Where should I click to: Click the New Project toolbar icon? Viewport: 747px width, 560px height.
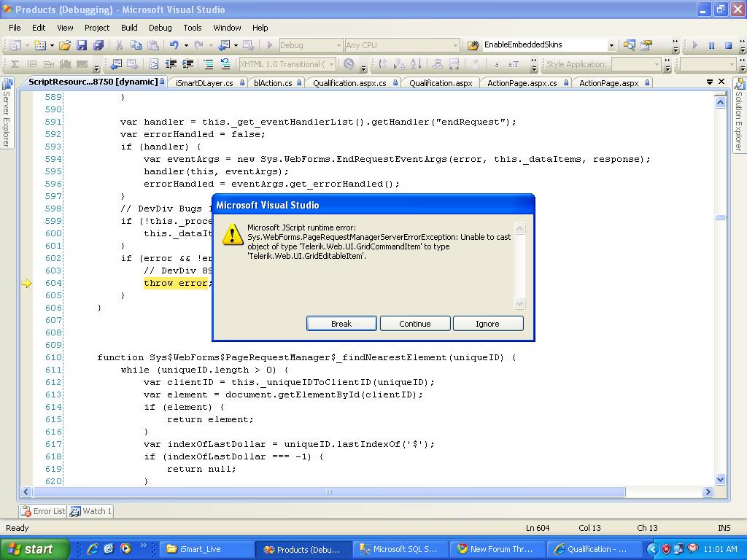tap(15, 45)
